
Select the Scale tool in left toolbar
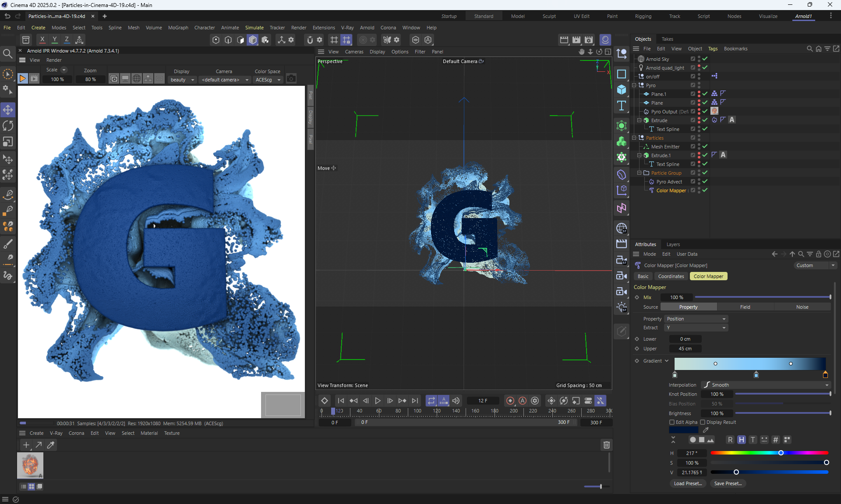coord(8,142)
